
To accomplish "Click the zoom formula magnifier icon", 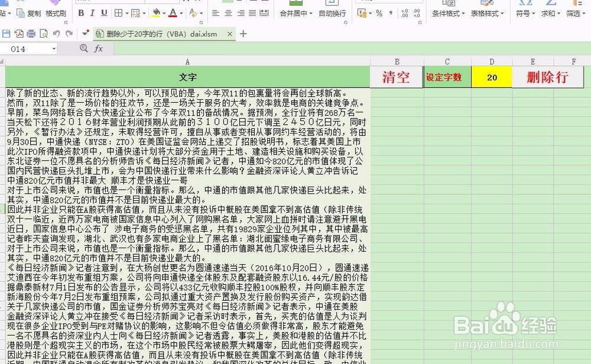I will (84, 48).
